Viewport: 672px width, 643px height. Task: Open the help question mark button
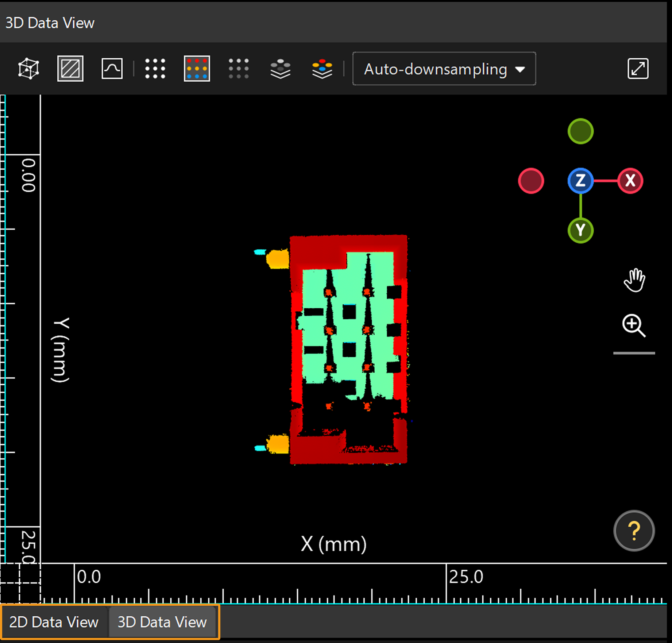pos(634,531)
